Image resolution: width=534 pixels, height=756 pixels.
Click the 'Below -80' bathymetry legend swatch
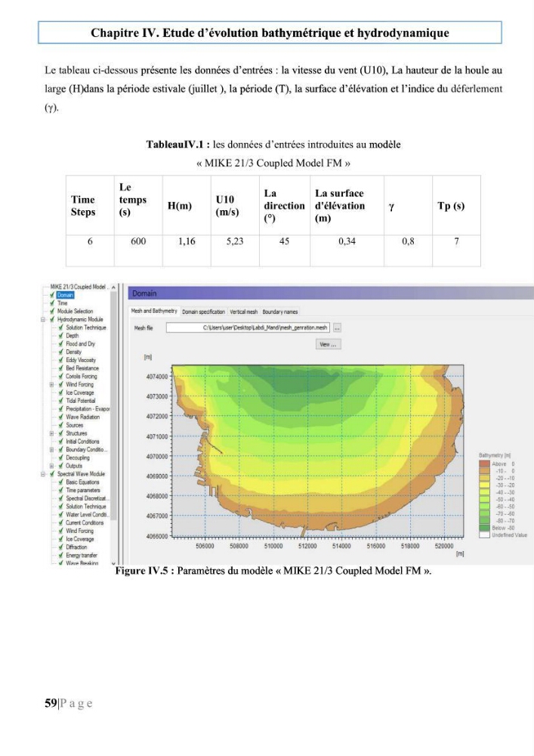click(484, 528)
